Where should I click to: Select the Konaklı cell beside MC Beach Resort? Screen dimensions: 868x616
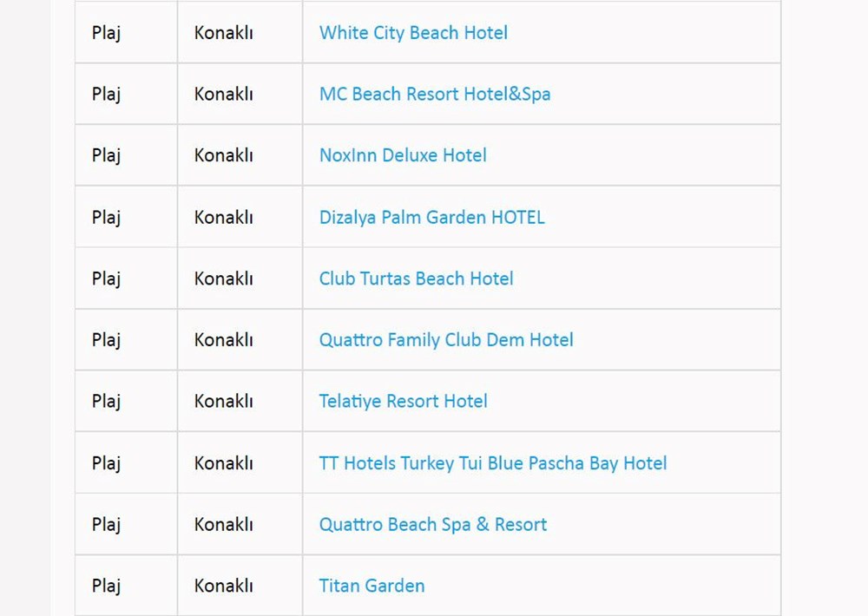[x=223, y=94]
